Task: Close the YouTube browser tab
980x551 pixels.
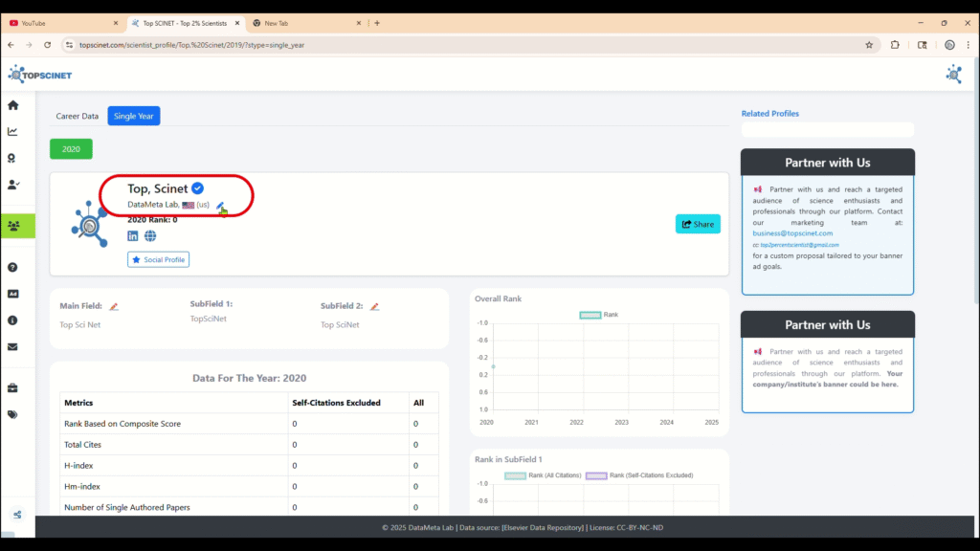Action: [116, 23]
